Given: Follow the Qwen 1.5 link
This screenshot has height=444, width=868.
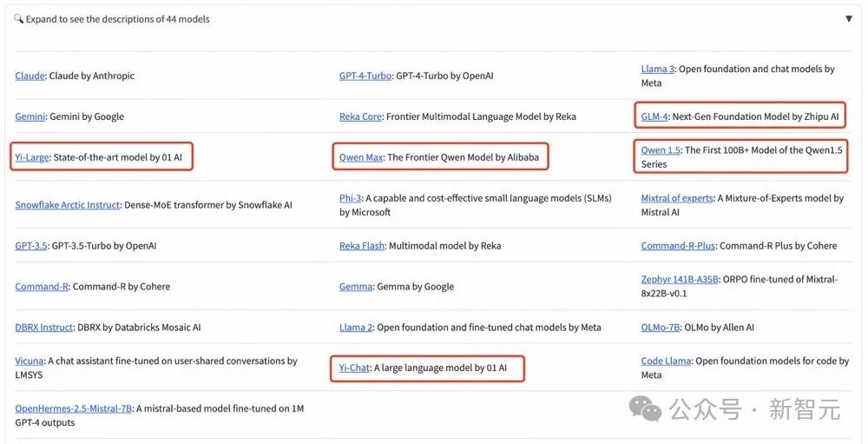Looking at the screenshot, I should [x=661, y=150].
